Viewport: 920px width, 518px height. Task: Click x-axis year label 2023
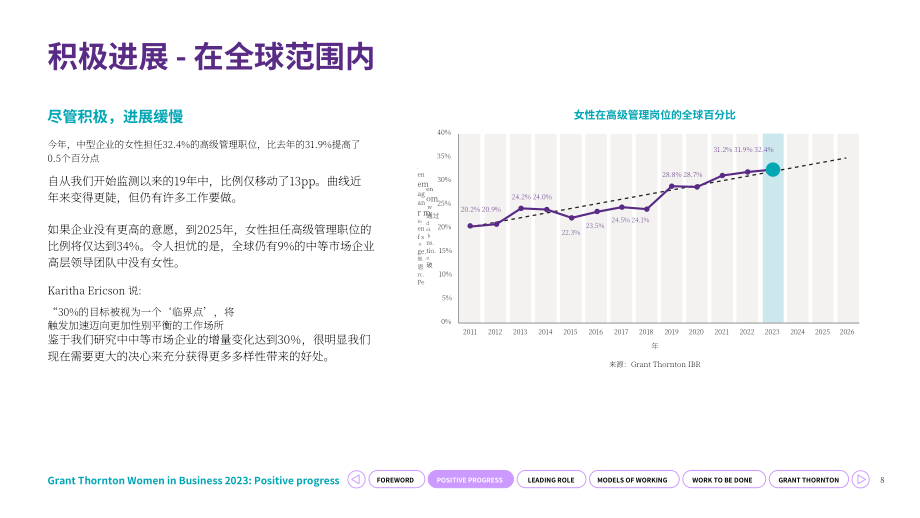772,332
